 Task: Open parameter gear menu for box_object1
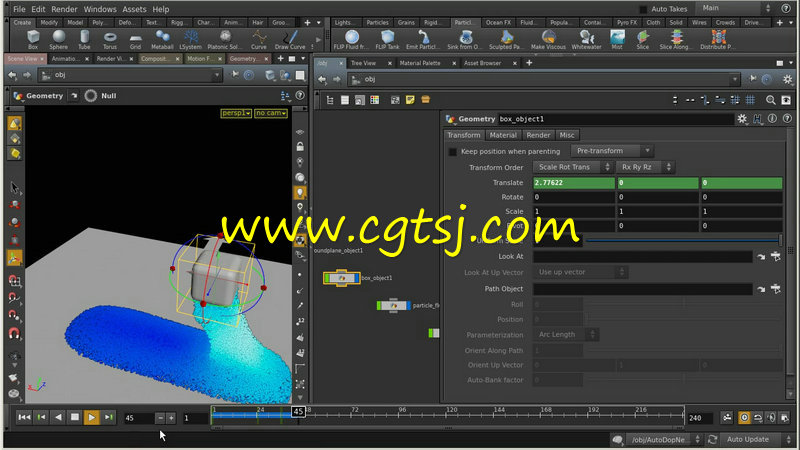click(742, 119)
